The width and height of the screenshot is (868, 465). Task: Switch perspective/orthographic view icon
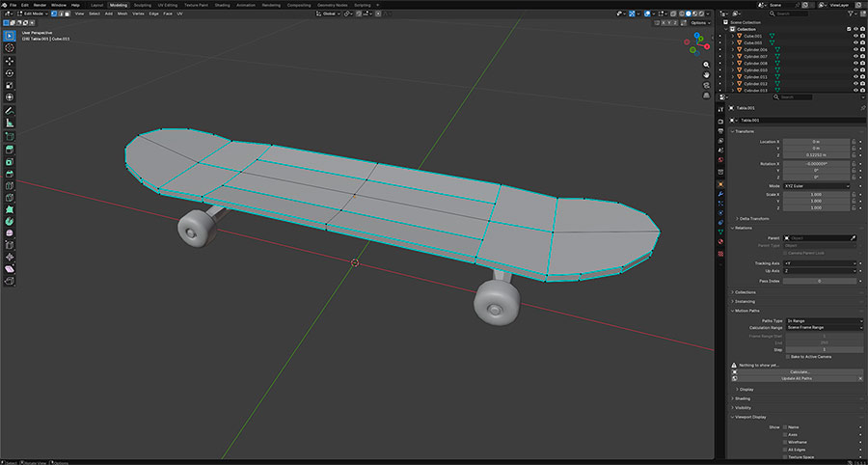(x=706, y=96)
